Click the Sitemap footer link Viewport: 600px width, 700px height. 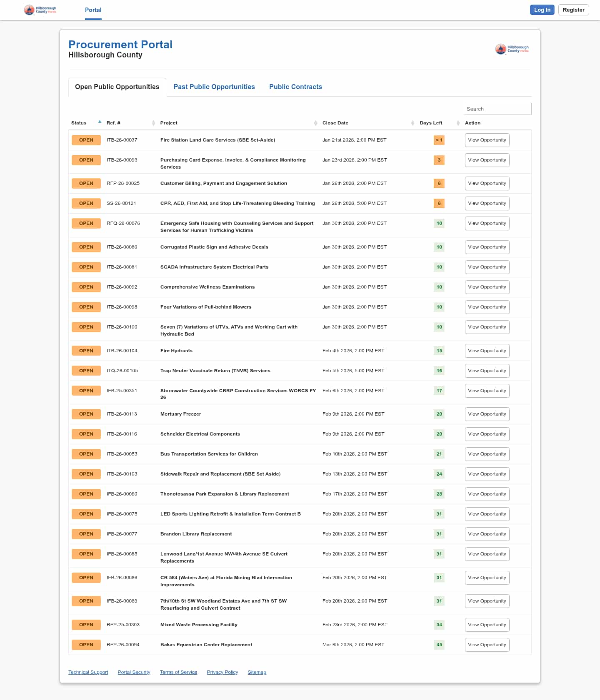[x=257, y=672]
